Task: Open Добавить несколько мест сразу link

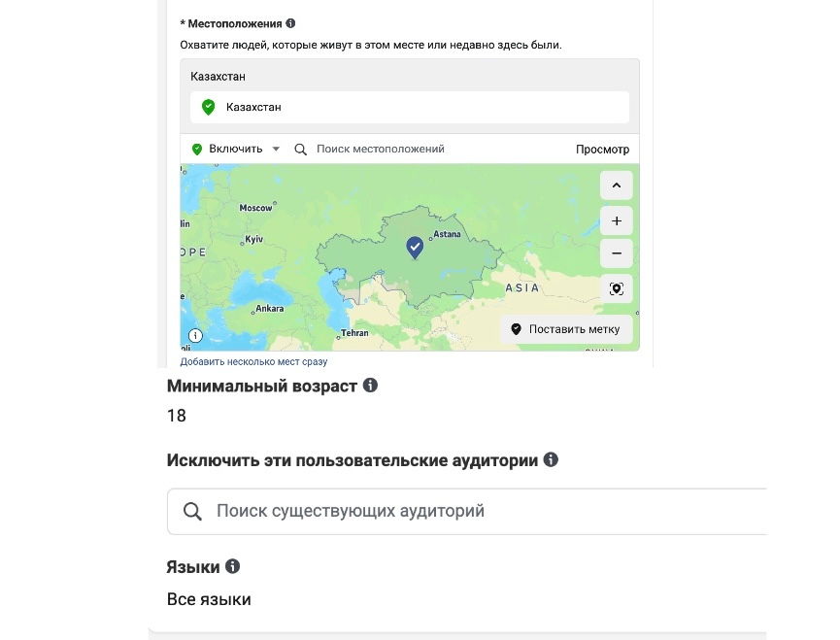Action: point(253,361)
